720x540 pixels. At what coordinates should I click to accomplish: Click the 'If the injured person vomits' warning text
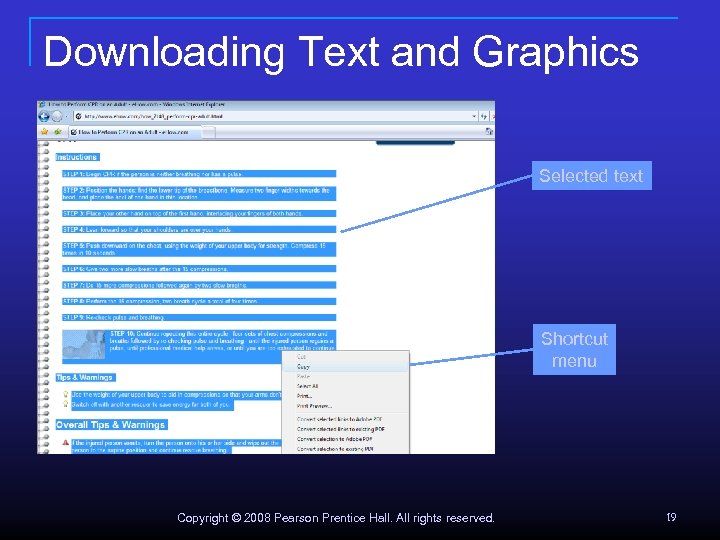176,446
